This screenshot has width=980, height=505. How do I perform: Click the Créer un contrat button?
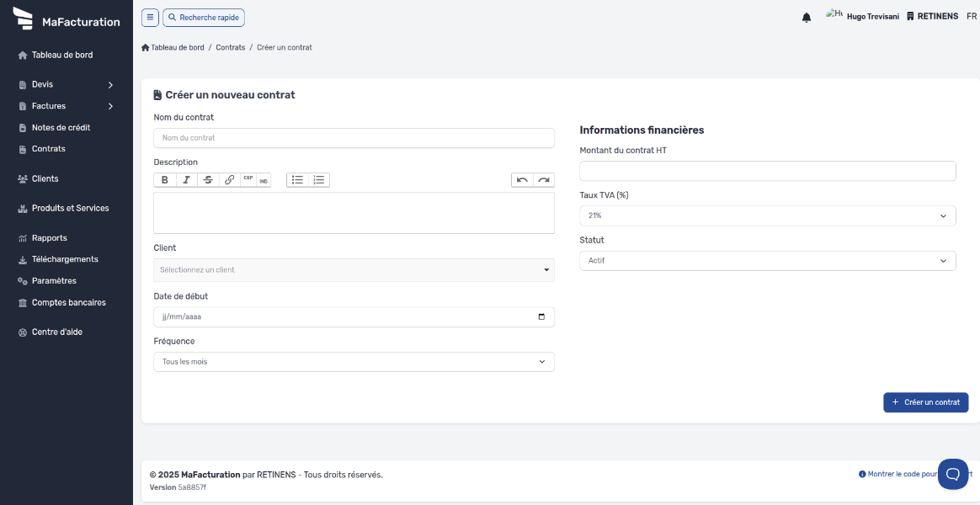coord(925,402)
